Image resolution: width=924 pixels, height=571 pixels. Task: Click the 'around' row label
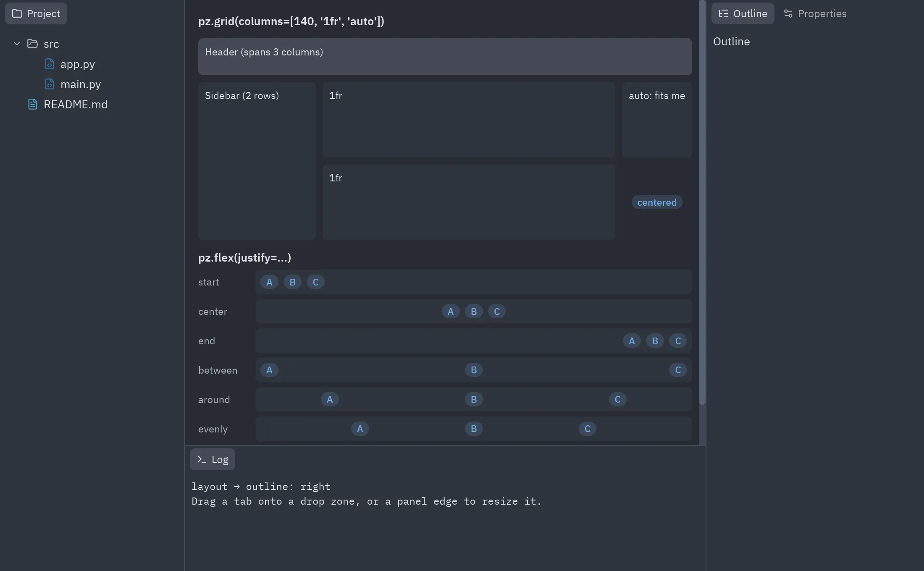pyautogui.click(x=214, y=399)
